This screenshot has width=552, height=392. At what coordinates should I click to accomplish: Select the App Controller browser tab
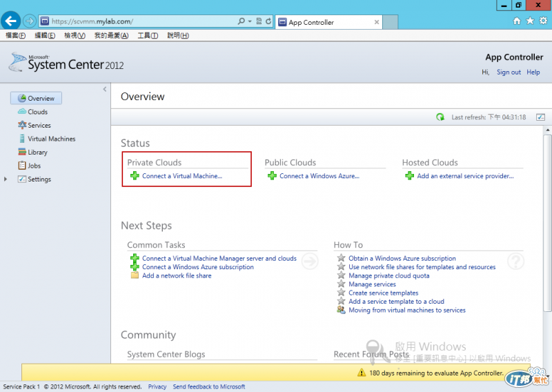click(328, 22)
